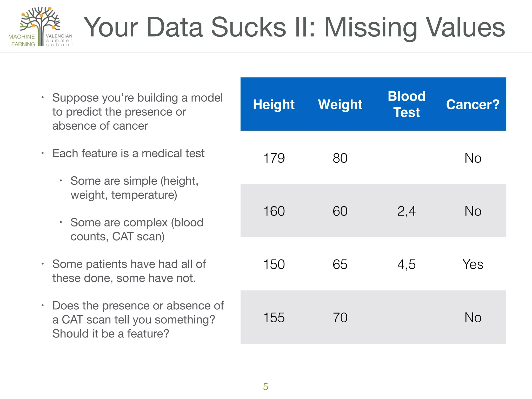Select the Weight column header
The image size is (532, 399).
click(340, 104)
